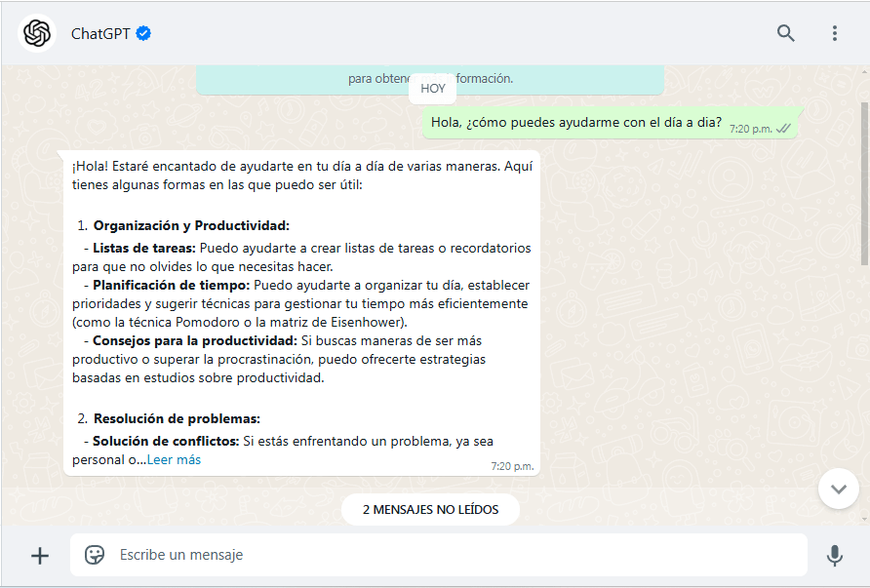
Task: Jump to latest messages with the down chevron
Action: 838,488
